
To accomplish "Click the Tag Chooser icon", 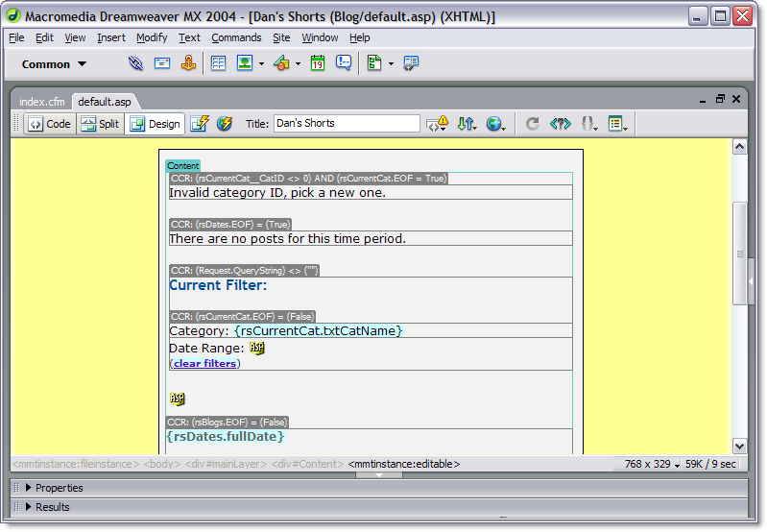I will tap(411, 63).
